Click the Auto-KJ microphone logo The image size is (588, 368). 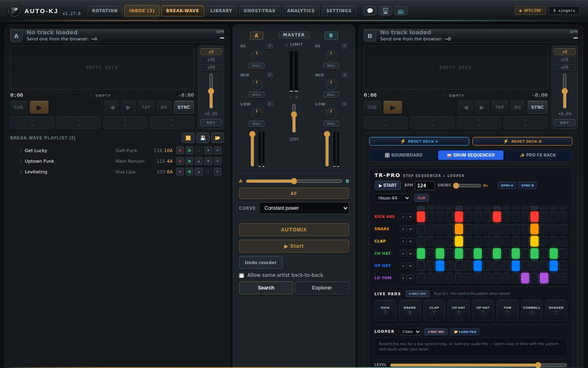[14, 11]
